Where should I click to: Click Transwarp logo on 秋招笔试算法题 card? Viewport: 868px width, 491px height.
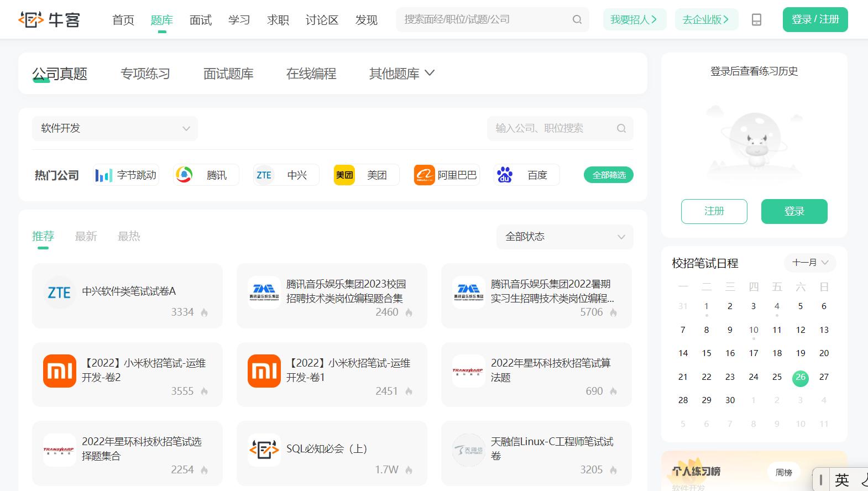(468, 371)
